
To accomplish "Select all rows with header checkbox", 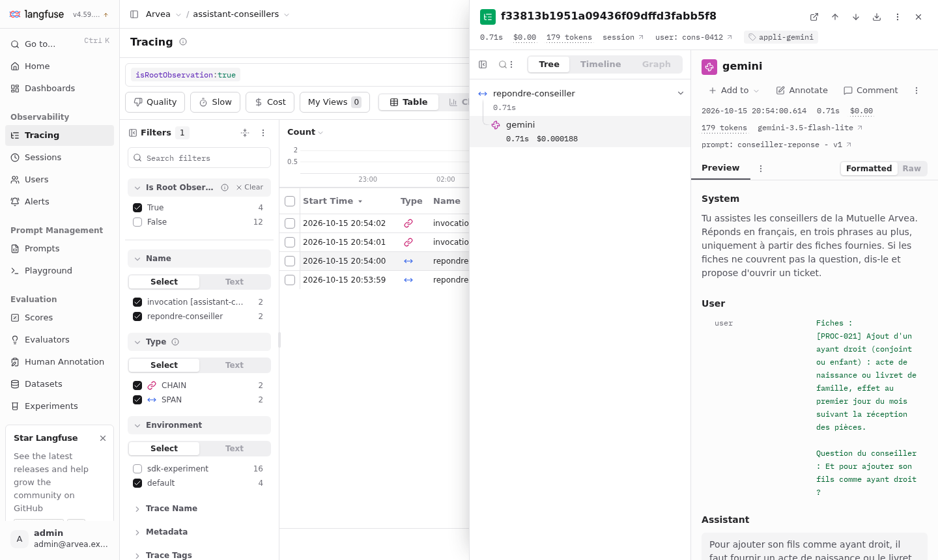I will pyautogui.click(x=290, y=201).
